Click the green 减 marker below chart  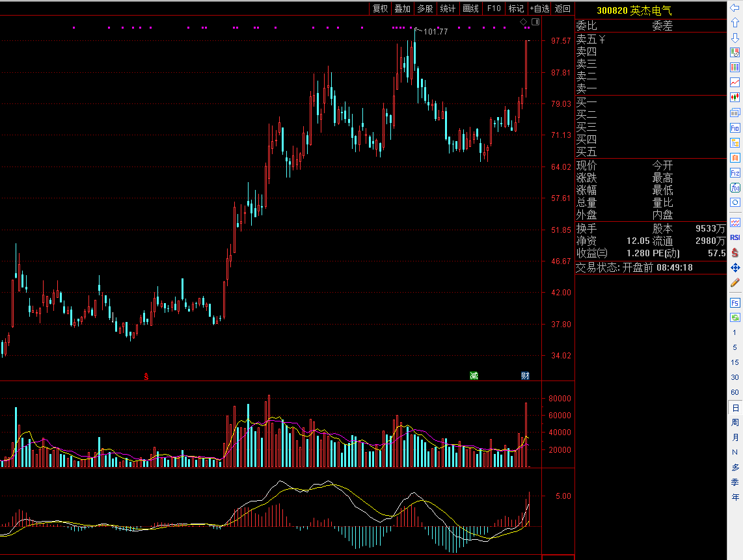coord(474,376)
